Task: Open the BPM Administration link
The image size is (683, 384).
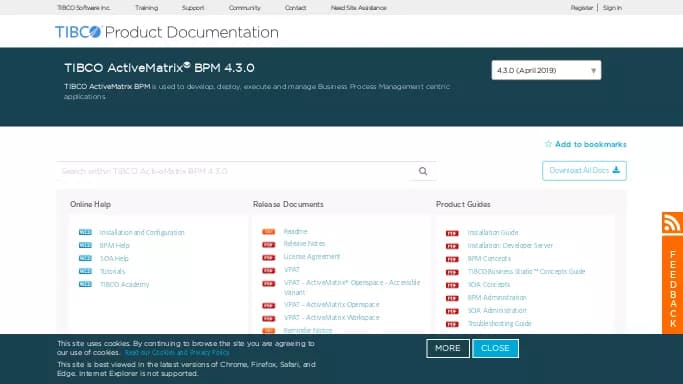Action: coord(497,298)
